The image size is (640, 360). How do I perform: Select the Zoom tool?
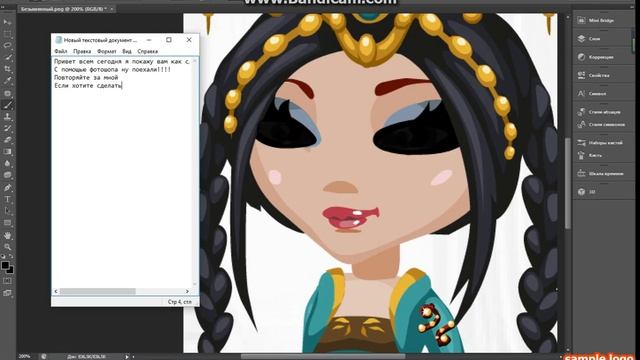pyautogui.click(x=7, y=247)
